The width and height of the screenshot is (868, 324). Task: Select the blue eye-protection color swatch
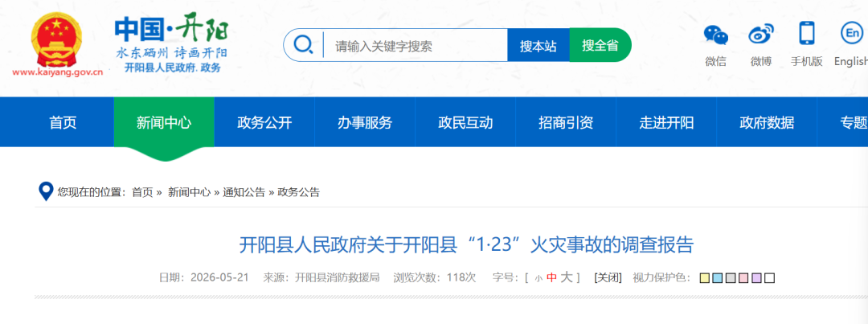(x=718, y=278)
